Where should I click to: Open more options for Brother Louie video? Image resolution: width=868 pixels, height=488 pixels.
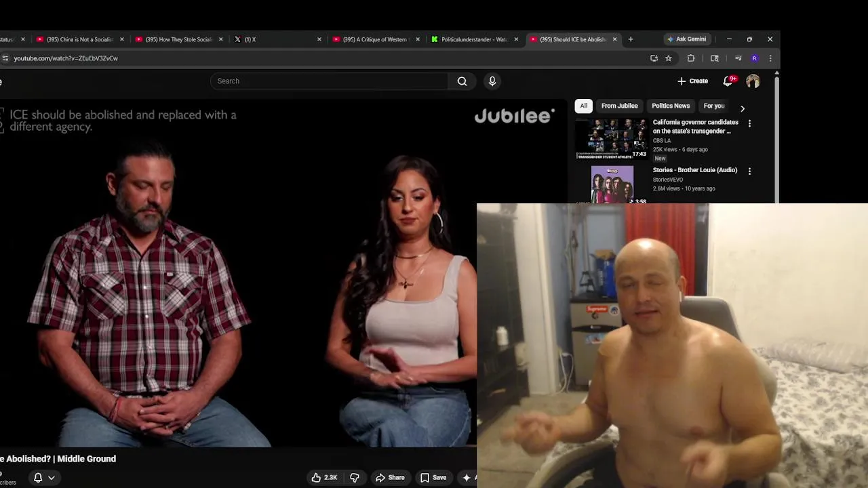click(749, 171)
